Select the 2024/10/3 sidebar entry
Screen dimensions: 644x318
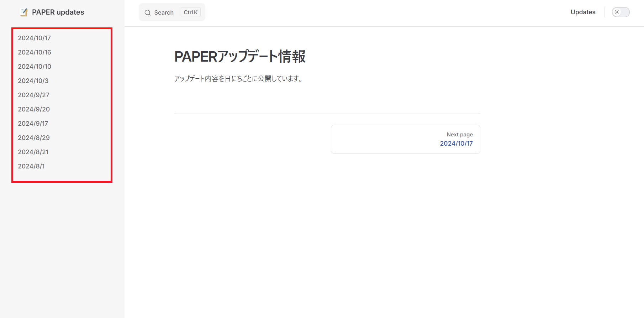pos(33,81)
